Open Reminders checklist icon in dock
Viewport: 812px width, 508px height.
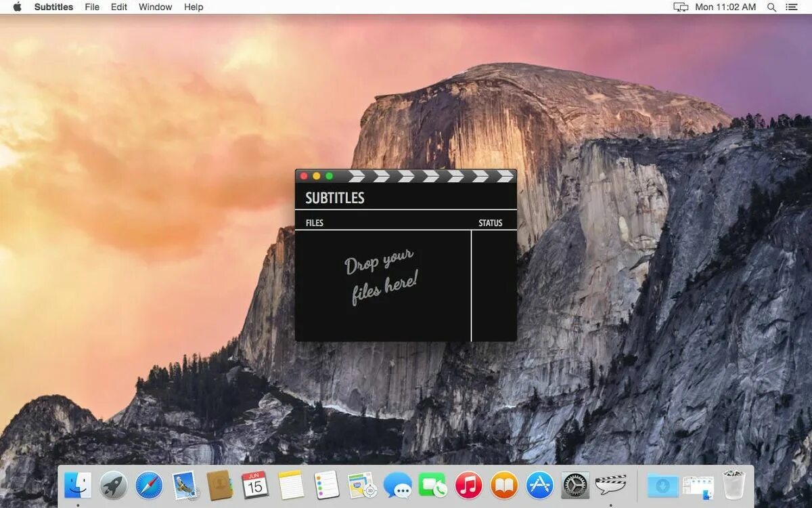tap(327, 485)
